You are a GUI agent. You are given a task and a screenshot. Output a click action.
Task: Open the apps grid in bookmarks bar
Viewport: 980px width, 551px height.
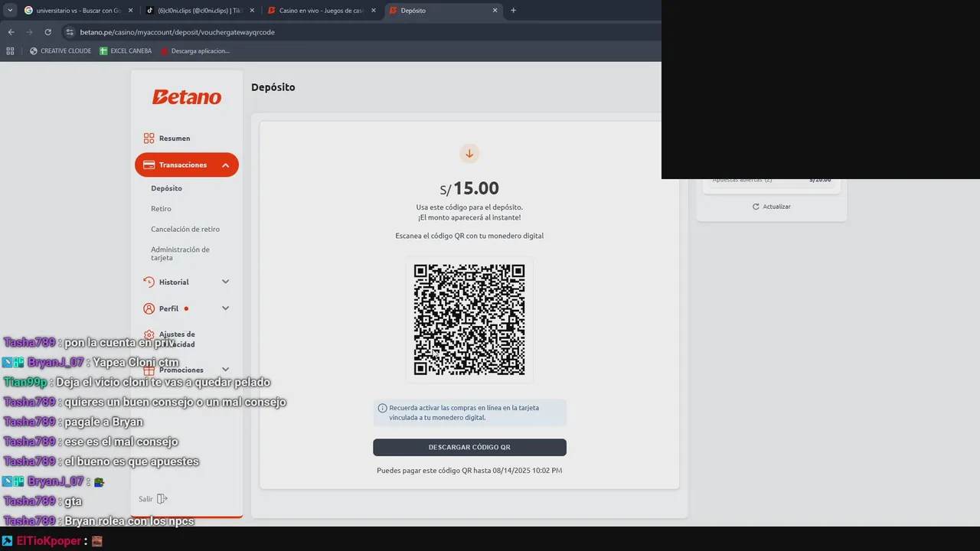tap(10, 51)
